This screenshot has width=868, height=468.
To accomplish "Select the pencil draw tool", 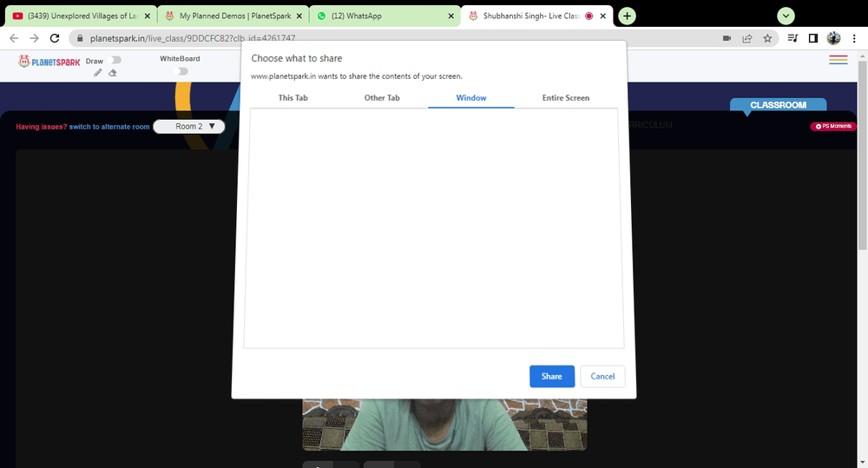I will click(x=98, y=73).
